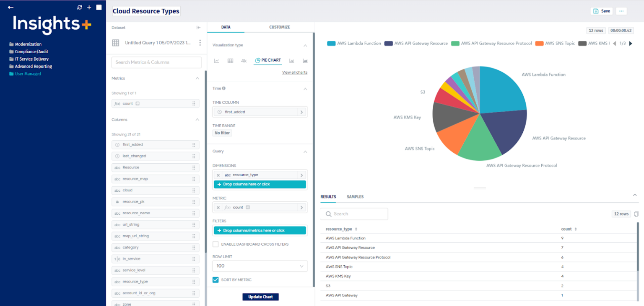The width and height of the screenshot is (644, 306).
Task: Select the line chart visualization icon
Action: (217, 61)
